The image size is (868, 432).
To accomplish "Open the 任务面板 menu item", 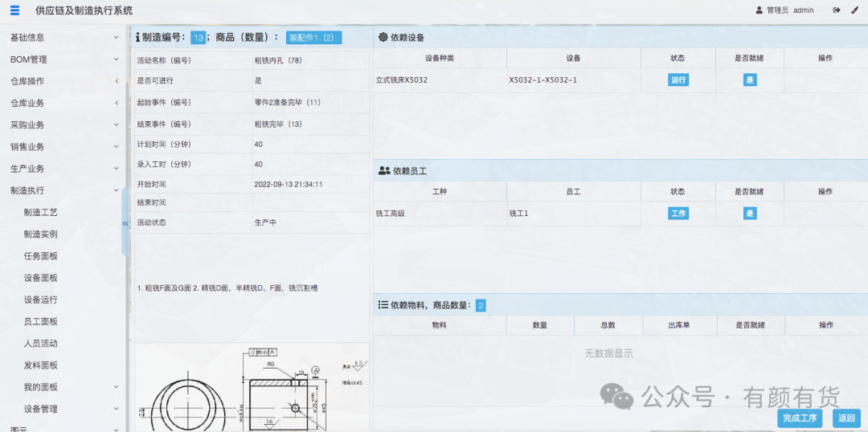I will coord(41,256).
